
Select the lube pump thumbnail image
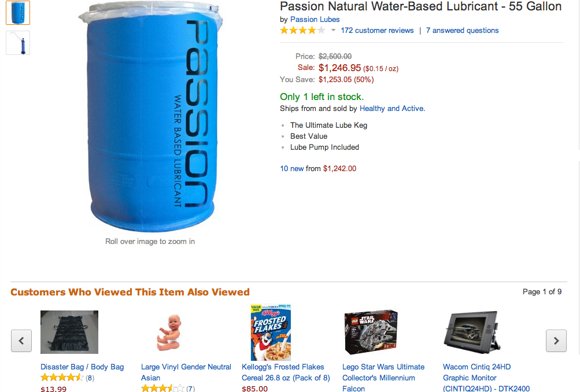tap(18, 43)
